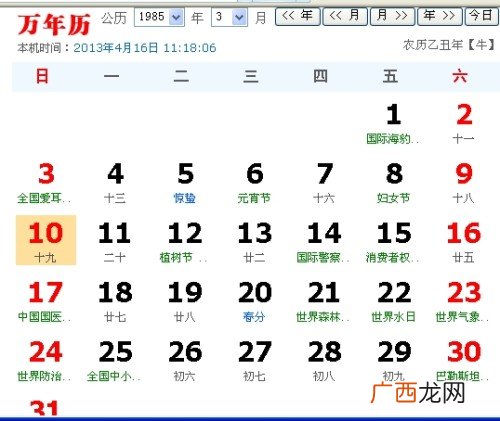The width and height of the screenshot is (500, 421).
Task: Select March 18 廿七 date cell
Action: tap(115, 300)
